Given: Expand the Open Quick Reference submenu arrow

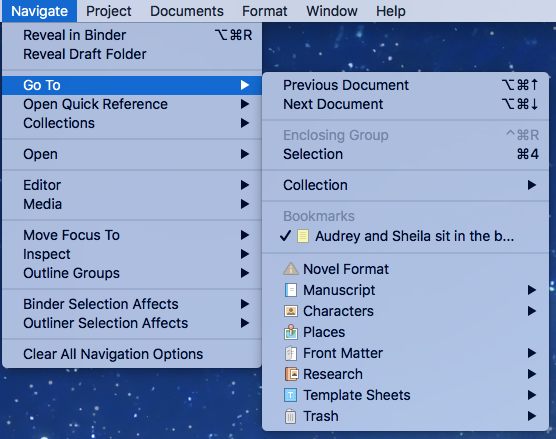Looking at the screenshot, I should 245,104.
